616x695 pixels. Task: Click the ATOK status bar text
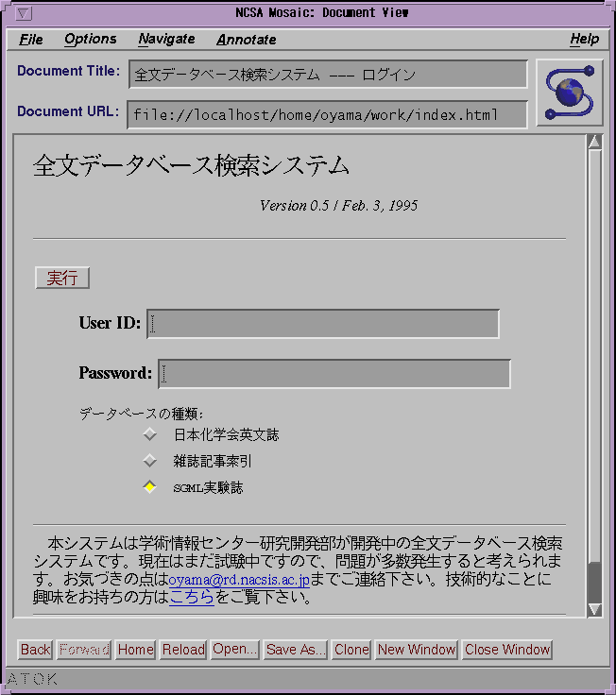click(32, 679)
